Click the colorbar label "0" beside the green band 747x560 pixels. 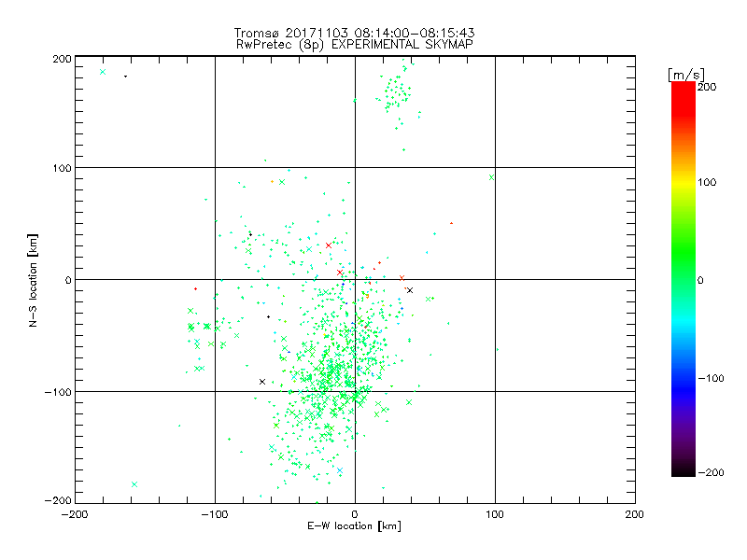pos(700,281)
